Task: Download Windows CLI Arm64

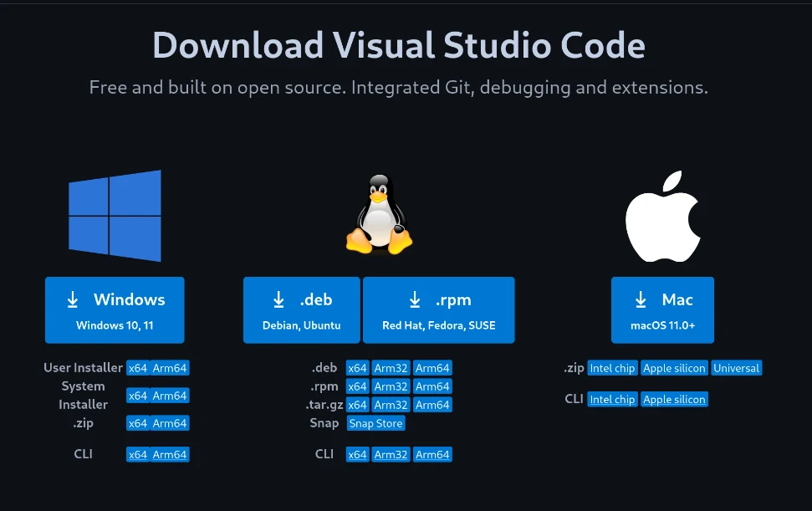Action: [x=169, y=455]
